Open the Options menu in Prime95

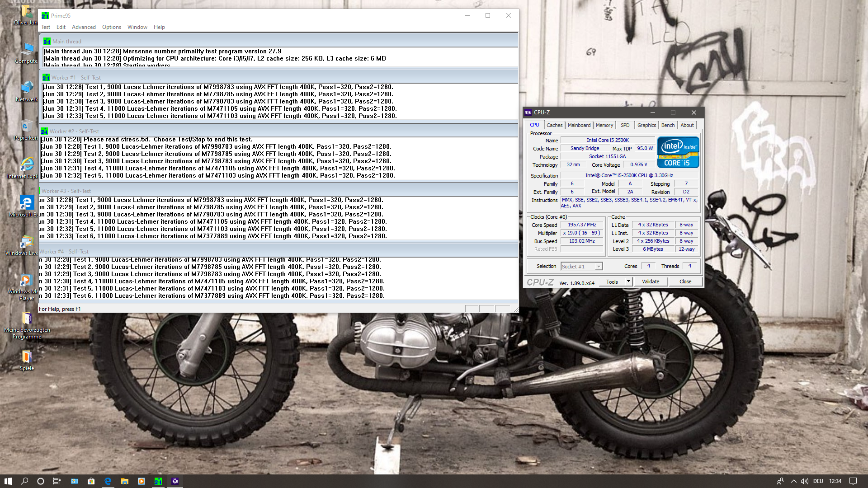(112, 27)
